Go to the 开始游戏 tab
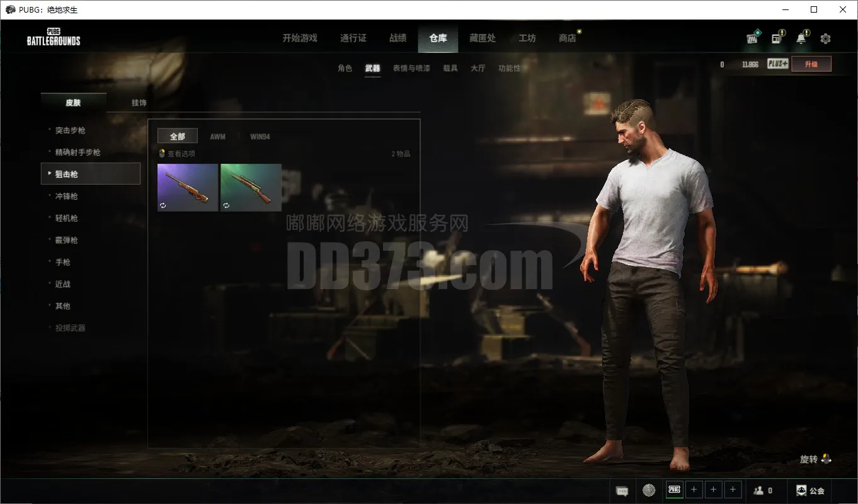Screen dimensions: 858x504 click(300, 38)
